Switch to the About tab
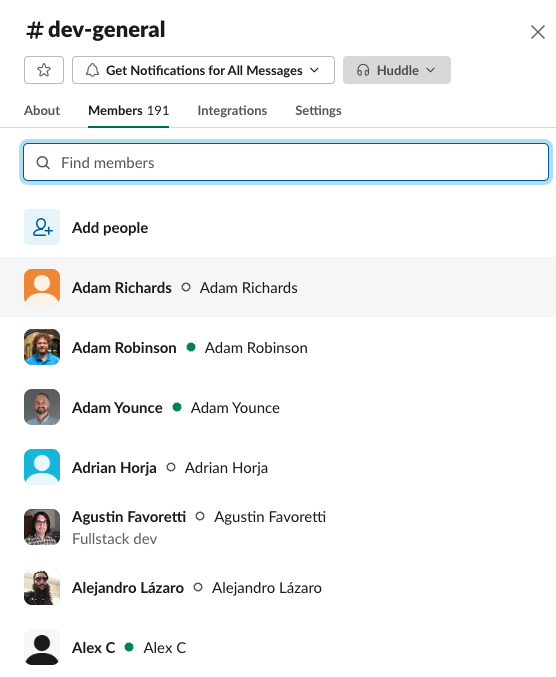The image size is (556, 677). [x=42, y=111]
